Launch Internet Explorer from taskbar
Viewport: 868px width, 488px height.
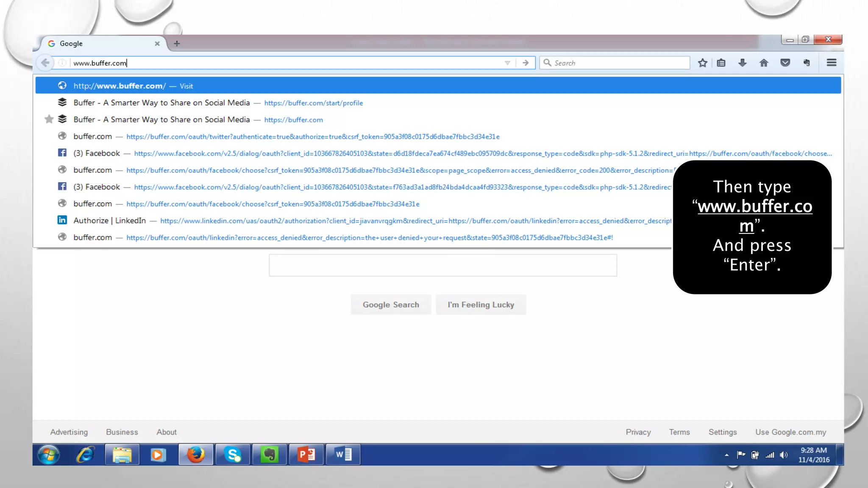pyautogui.click(x=86, y=455)
